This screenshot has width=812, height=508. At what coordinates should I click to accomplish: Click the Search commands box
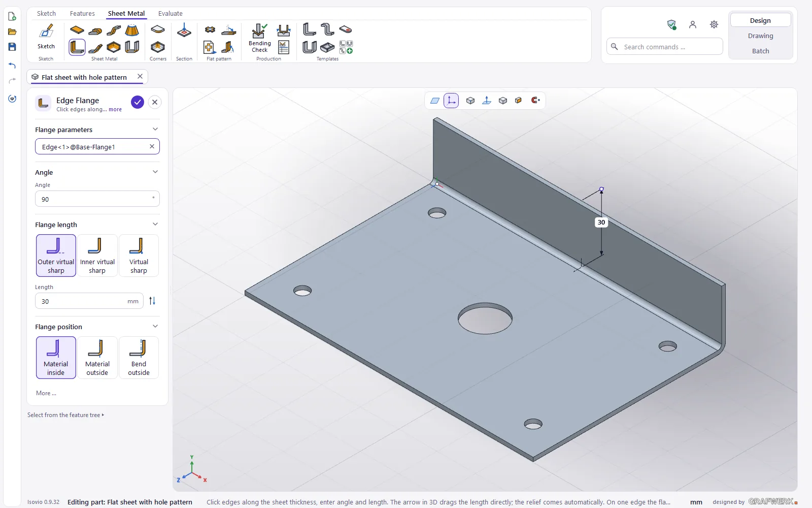coord(665,47)
